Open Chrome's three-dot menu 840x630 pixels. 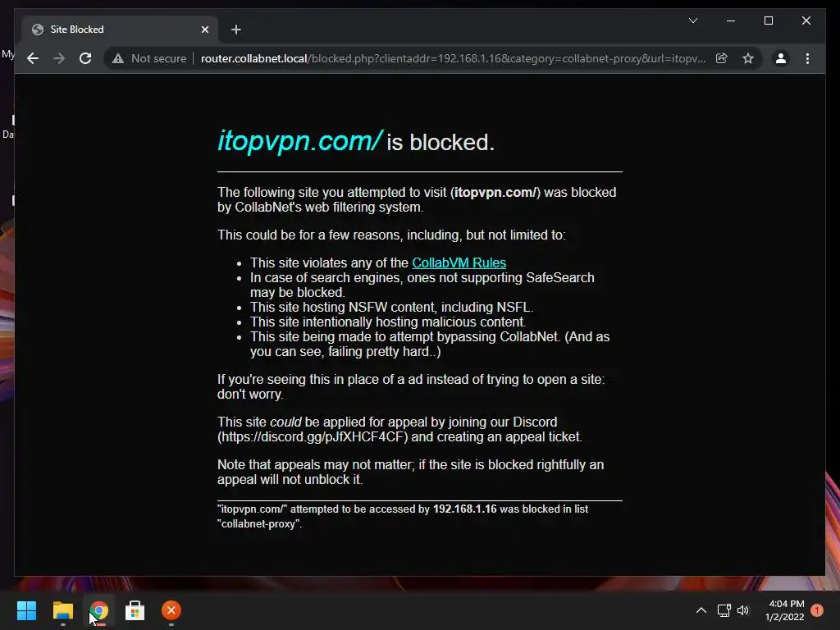click(x=807, y=58)
